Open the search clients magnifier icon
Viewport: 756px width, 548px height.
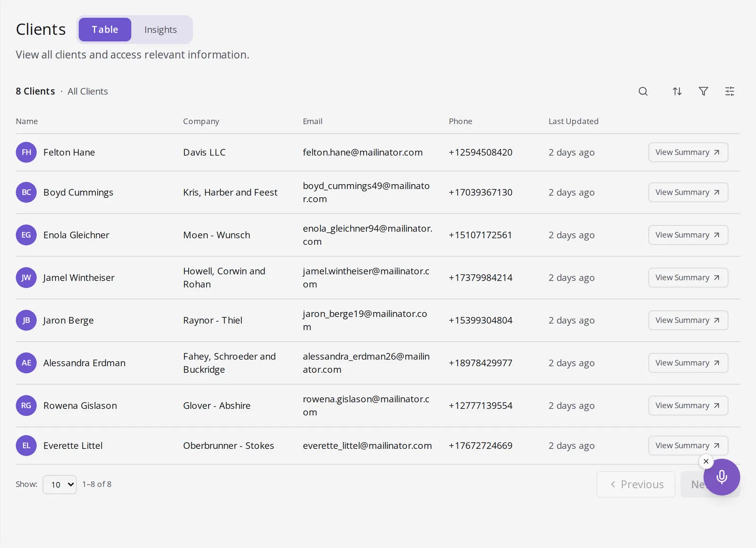coord(643,91)
